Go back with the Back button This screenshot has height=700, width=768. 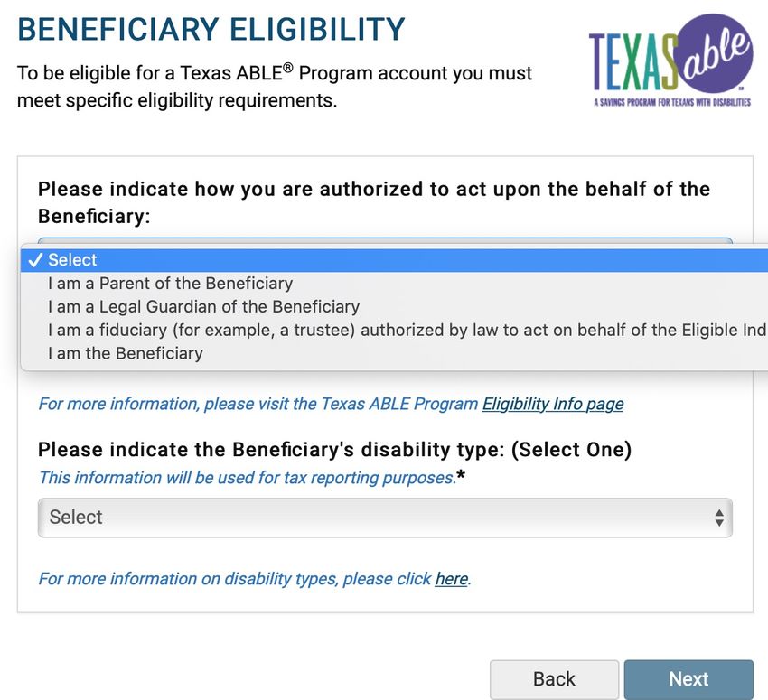(x=555, y=679)
